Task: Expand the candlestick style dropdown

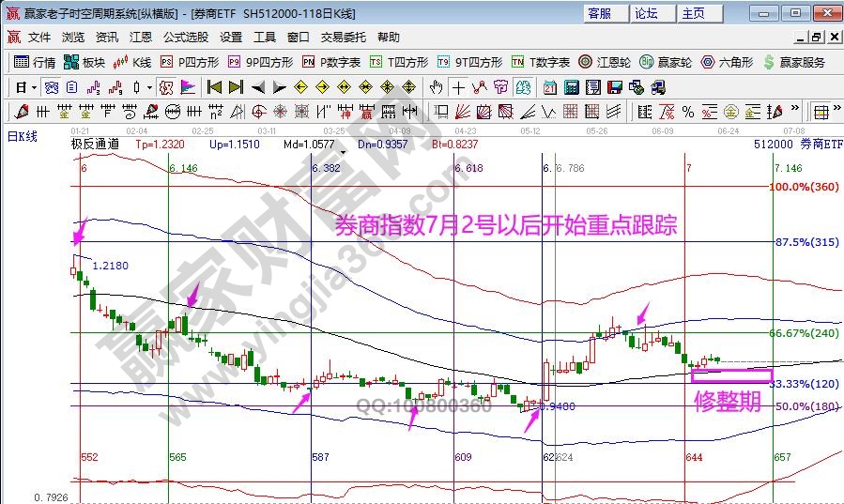Action: coord(149,87)
